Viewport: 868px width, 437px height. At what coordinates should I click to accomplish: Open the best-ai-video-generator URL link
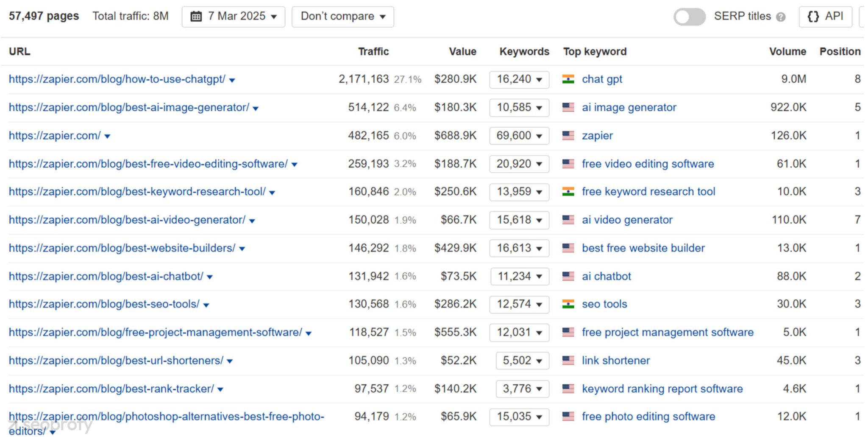coord(127,220)
